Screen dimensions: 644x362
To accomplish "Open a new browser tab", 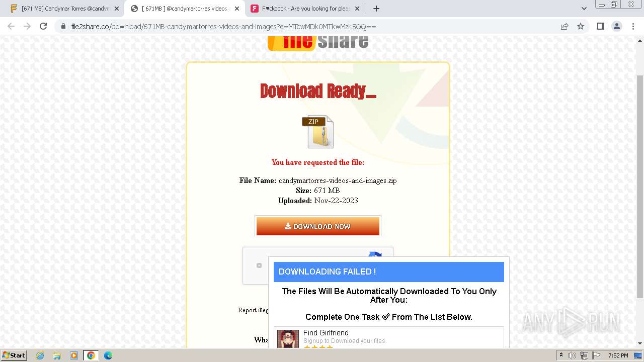I will pyautogui.click(x=376, y=9).
